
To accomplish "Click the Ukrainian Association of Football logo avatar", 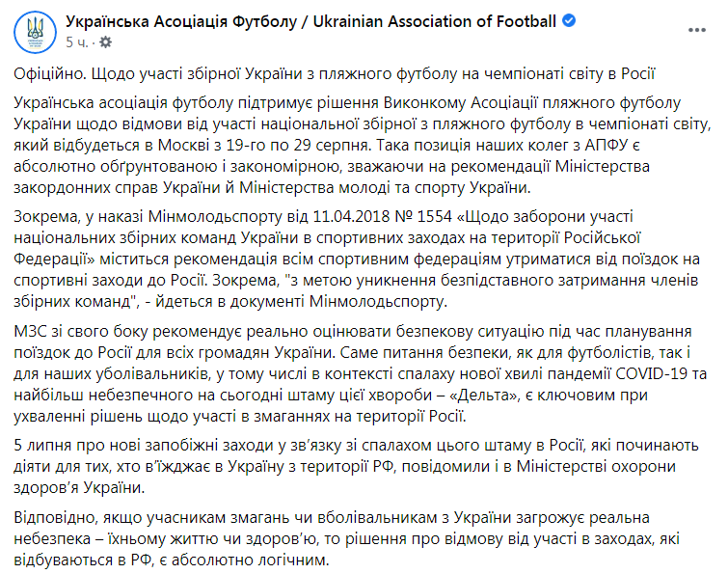I will point(33,32).
